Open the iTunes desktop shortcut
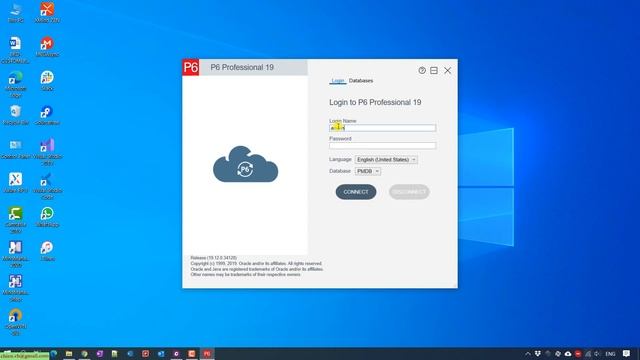640x360 pixels. coord(47,250)
